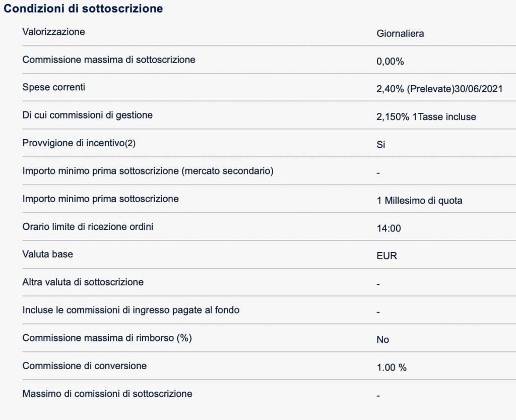Screen dimensions: 516x420
Task: Click the Valuta base label
Action: (x=48, y=254)
